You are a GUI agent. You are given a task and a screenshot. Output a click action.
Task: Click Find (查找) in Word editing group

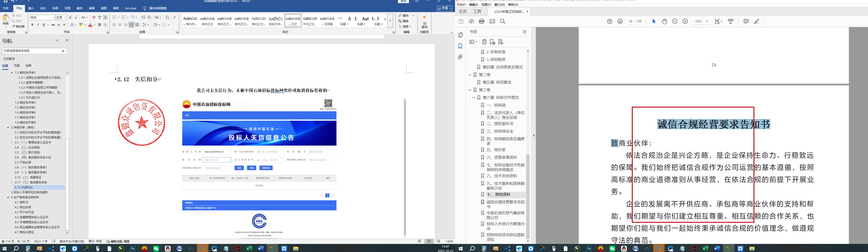404,16
